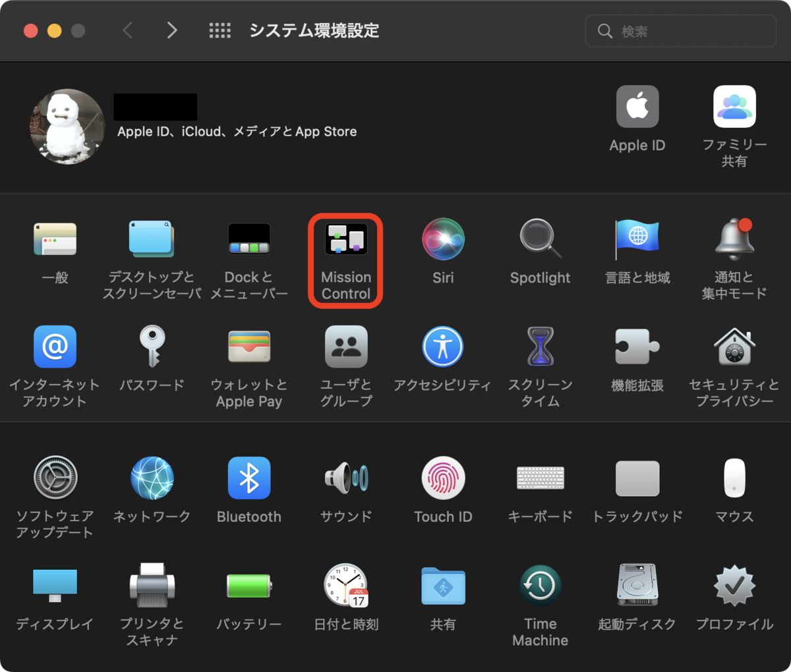Open プロファイル preferences

click(x=734, y=585)
